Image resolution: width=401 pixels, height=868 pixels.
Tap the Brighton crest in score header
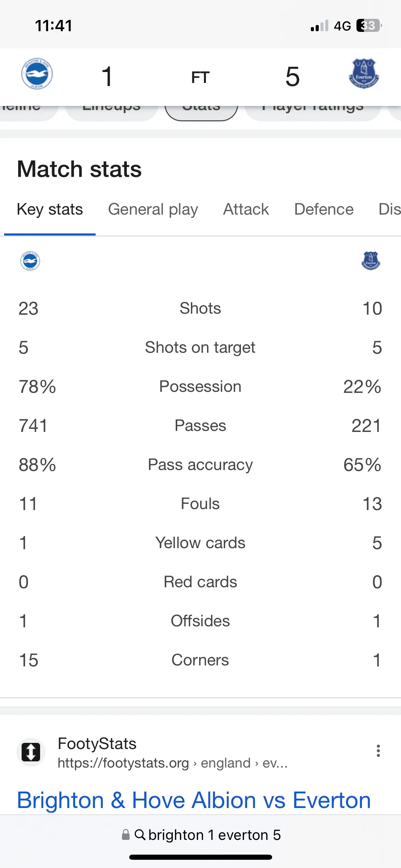coord(37,74)
